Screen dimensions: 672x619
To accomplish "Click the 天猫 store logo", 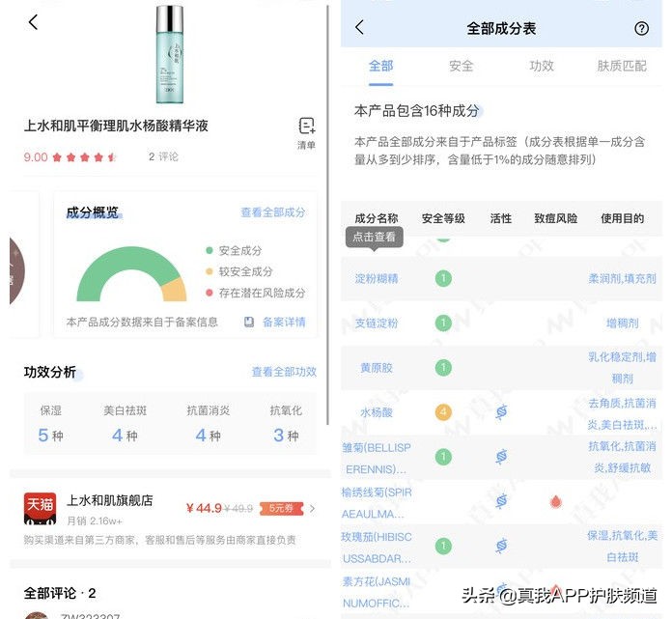I will [40, 509].
